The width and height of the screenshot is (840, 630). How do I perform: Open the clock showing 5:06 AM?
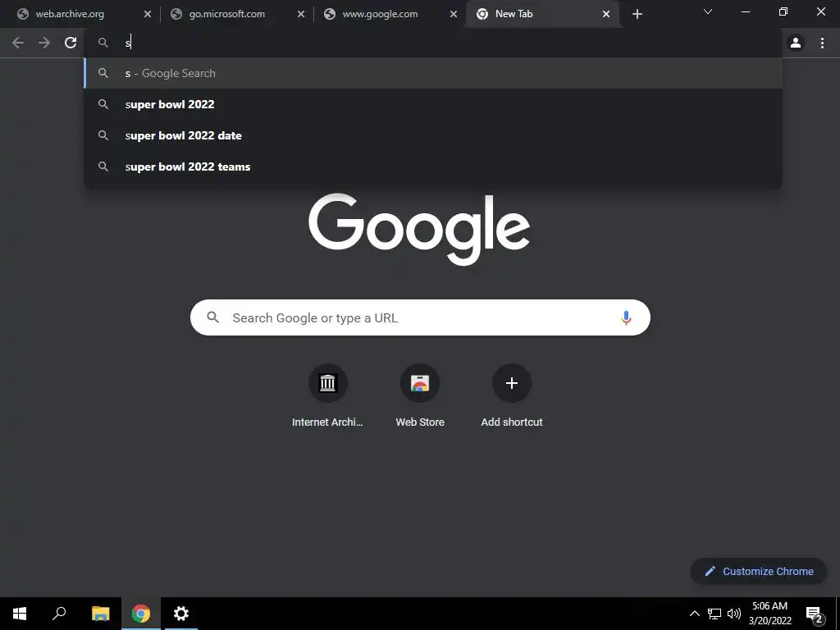pyautogui.click(x=769, y=614)
